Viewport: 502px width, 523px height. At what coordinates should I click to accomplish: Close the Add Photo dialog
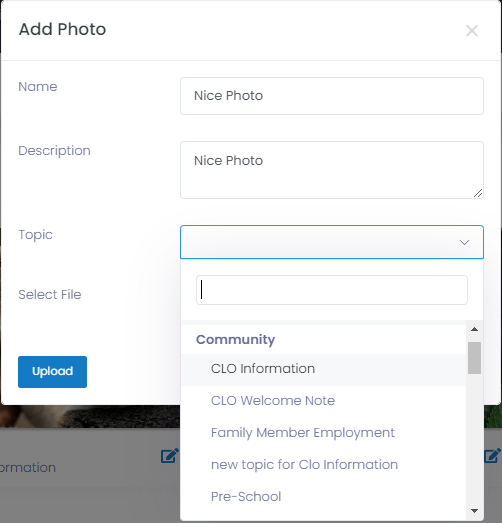[x=472, y=31]
